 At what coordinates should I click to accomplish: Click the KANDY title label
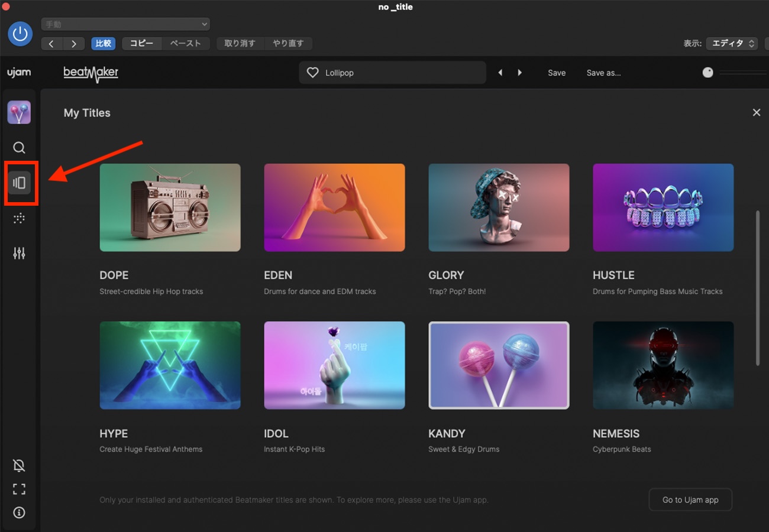447,434
